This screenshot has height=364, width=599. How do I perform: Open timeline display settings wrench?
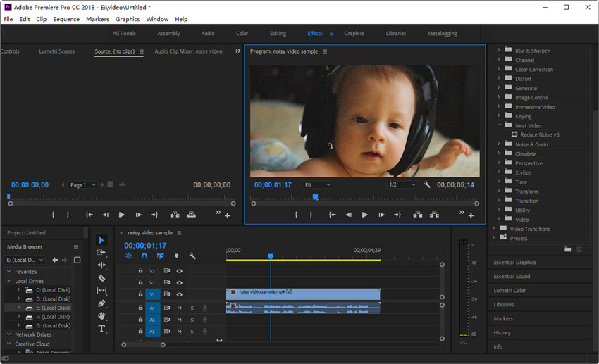click(x=192, y=256)
